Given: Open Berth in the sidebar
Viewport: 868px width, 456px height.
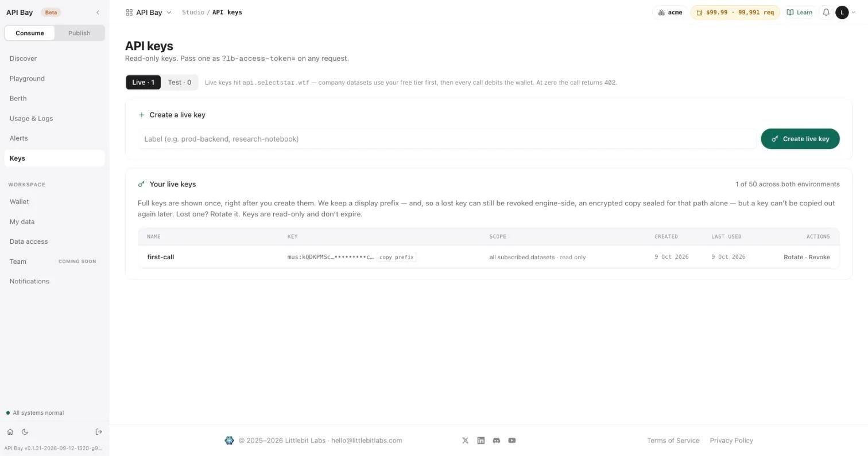Looking at the screenshot, I should click(55, 99).
